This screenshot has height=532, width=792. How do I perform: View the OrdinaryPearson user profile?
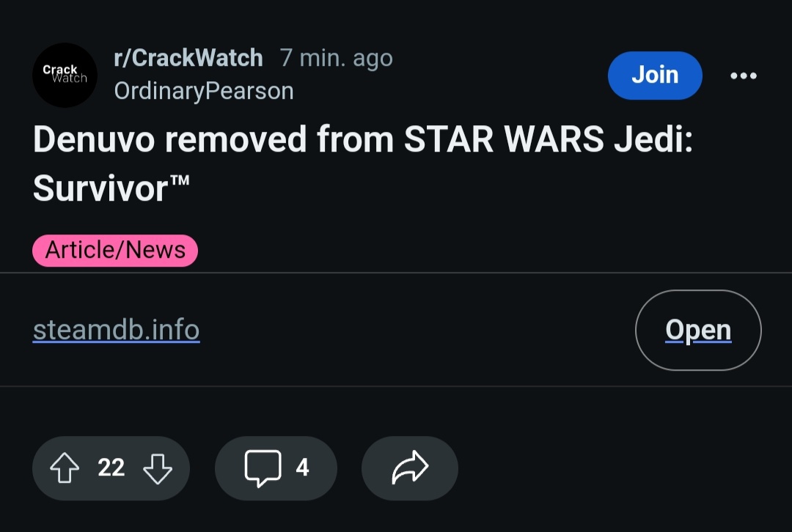[204, 91]
